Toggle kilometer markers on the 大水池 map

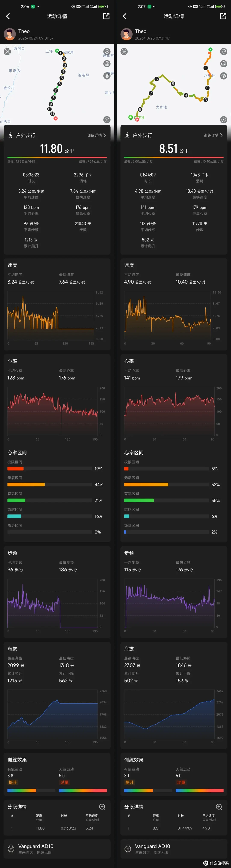tap(224, 52)
